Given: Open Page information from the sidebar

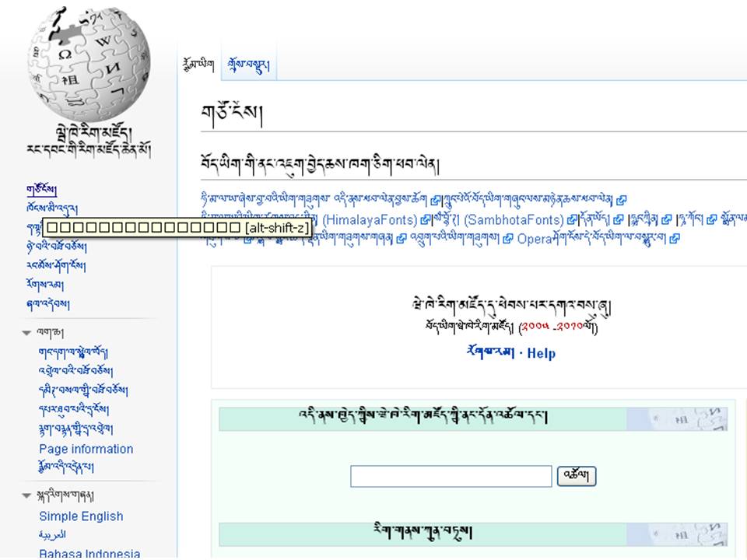Looking at the screenshot, I should pos(86,449).
